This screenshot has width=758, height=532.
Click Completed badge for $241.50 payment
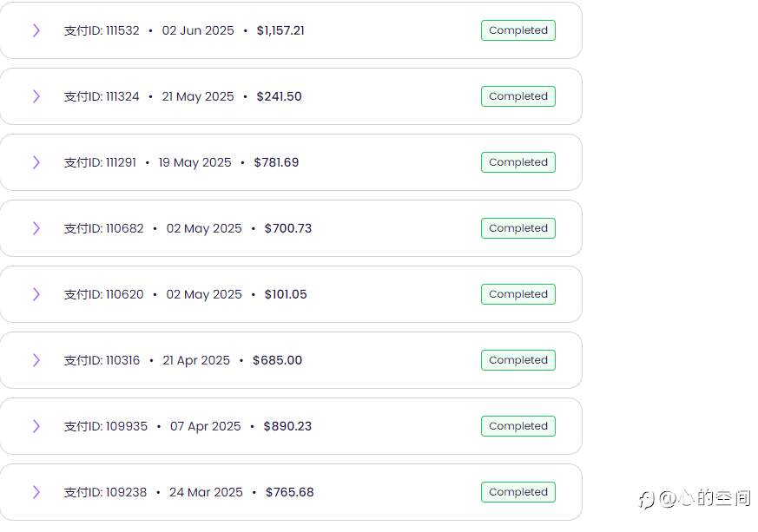click(517, 96)
